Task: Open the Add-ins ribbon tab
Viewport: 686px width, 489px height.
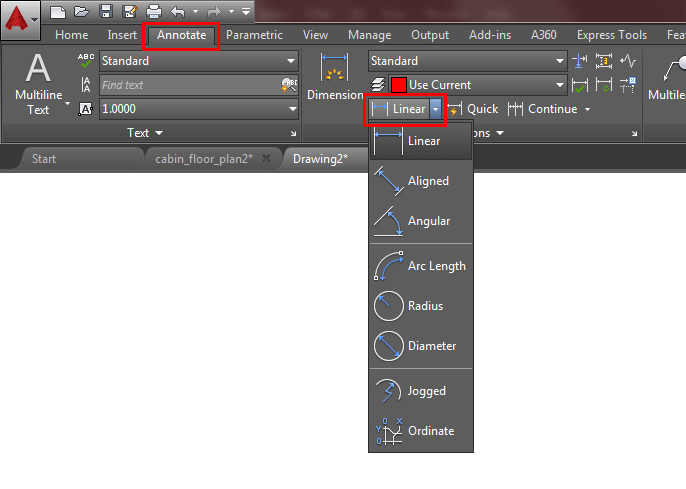Action: pyautogui.click(x=490, y=35)
